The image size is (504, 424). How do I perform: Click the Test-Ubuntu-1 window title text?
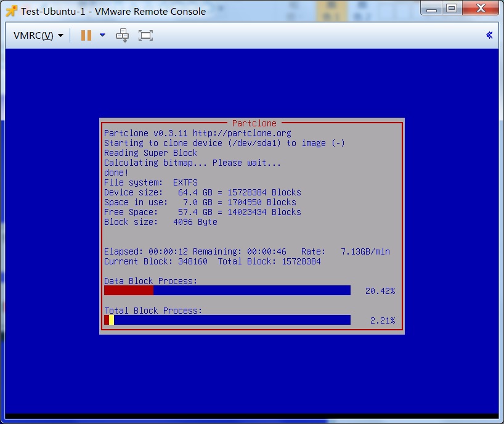pos(113,11)
